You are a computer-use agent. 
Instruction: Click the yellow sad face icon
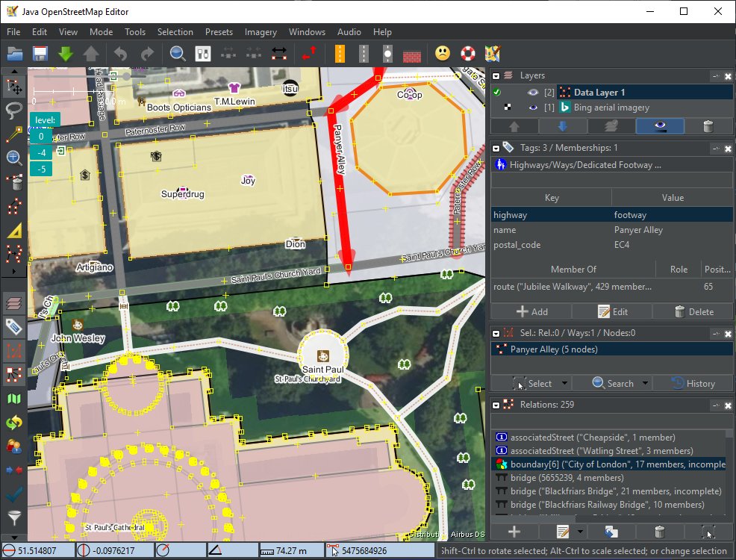[442, 54]
